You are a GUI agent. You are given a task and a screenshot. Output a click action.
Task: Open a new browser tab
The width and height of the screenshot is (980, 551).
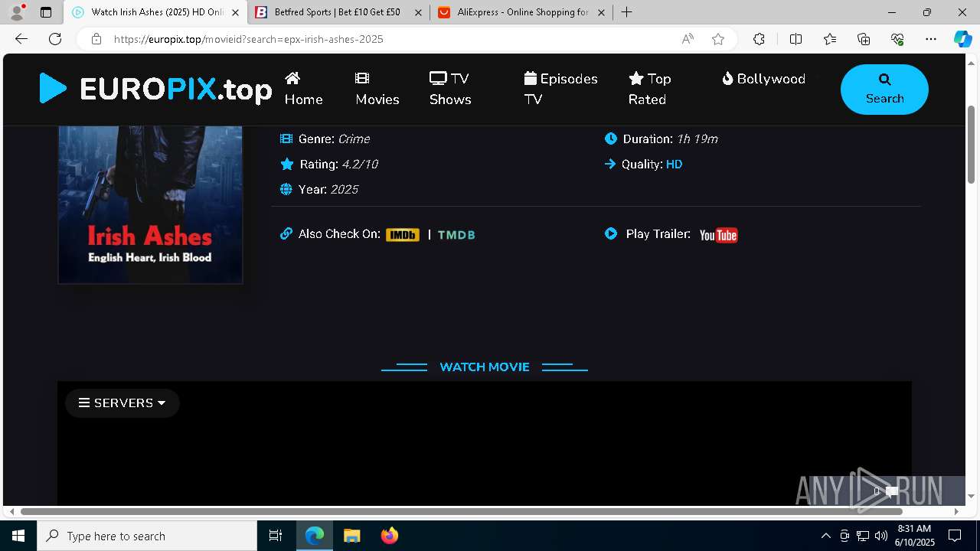coord(626,12)
